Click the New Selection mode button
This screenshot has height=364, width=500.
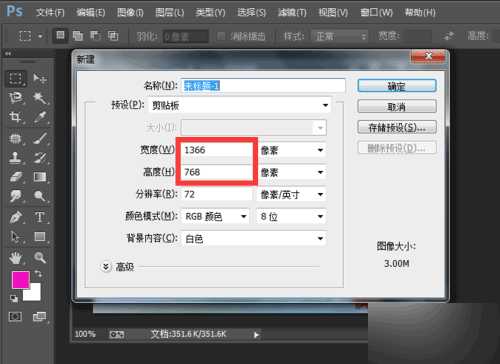pos(60,35)
